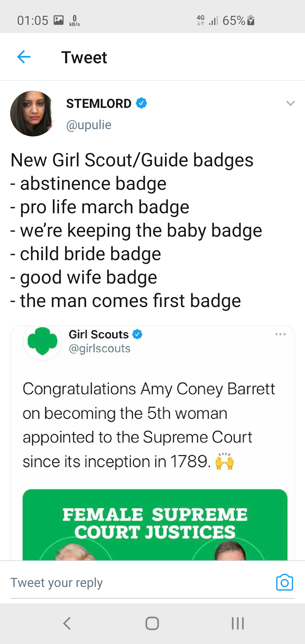
Task: Open the Girl Scouts trefoil avatar
Action: tap(42, 341)
